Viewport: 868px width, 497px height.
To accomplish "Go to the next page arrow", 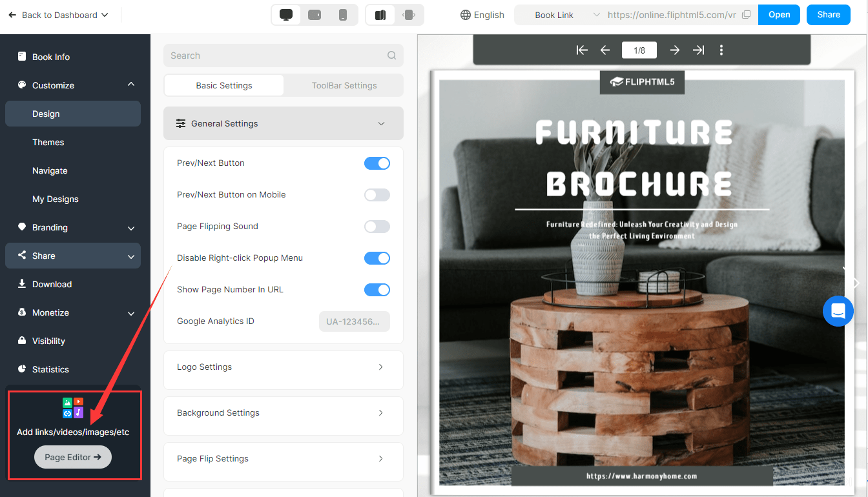I will click(x=675, y=50).
